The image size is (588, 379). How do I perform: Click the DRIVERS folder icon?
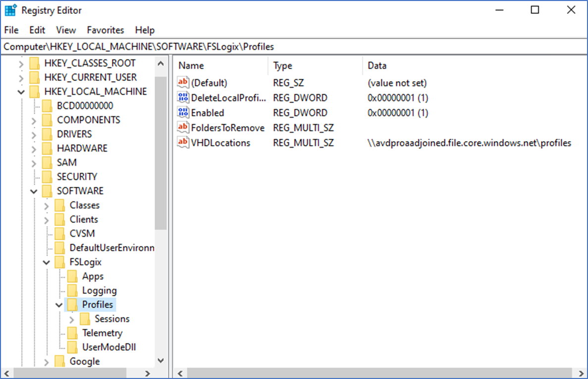tap(47, 134)
